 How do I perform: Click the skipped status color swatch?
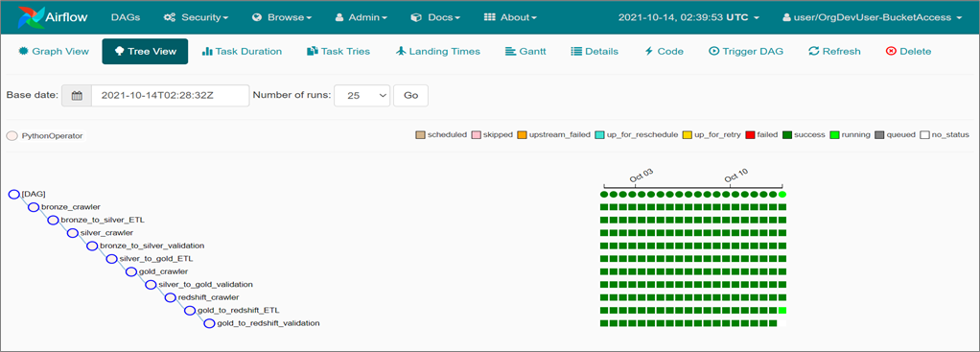click(x=477, y=134)
